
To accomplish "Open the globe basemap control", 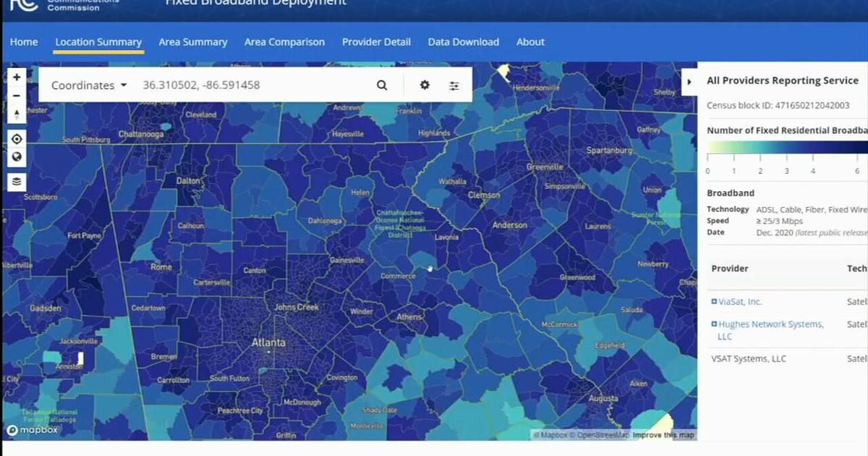I will click(x=17, y=157).
